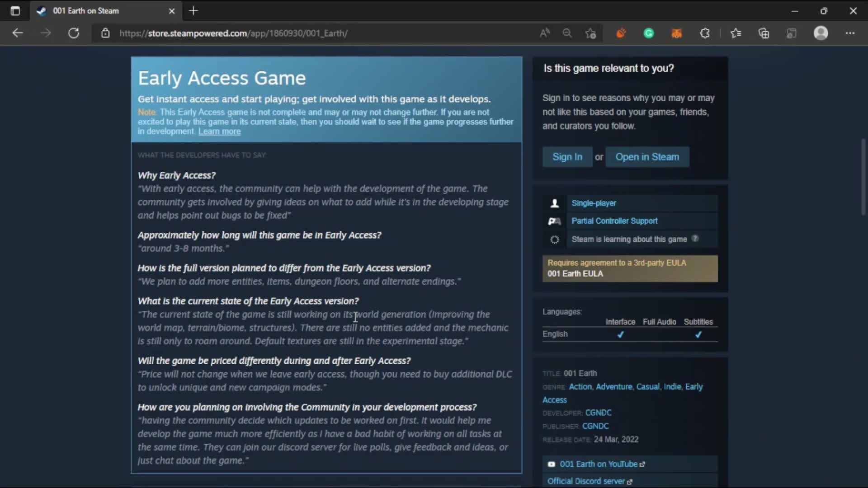Reload the Steam store page
Screen dimensions: 868x488
74,33
